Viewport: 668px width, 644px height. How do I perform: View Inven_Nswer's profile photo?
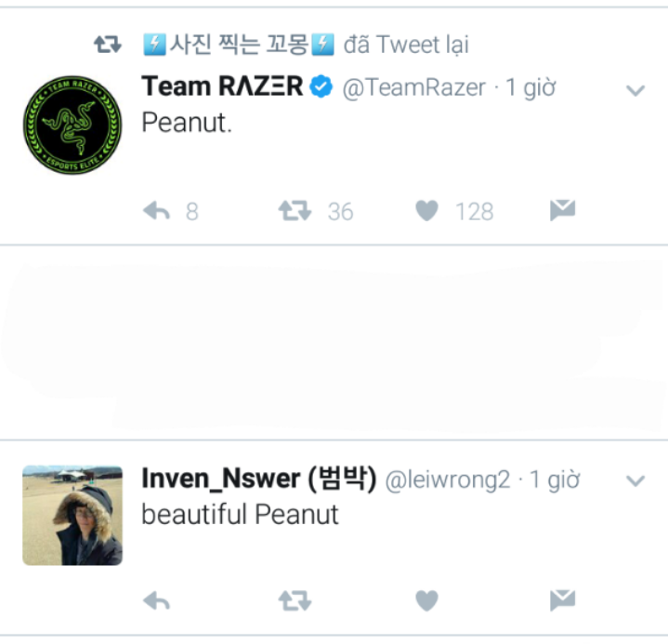pyautogui.click(x=72, y=515)
